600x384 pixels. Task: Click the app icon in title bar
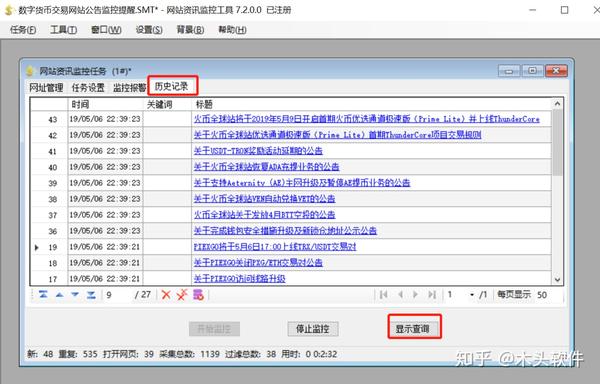click(x=8, y=10)
